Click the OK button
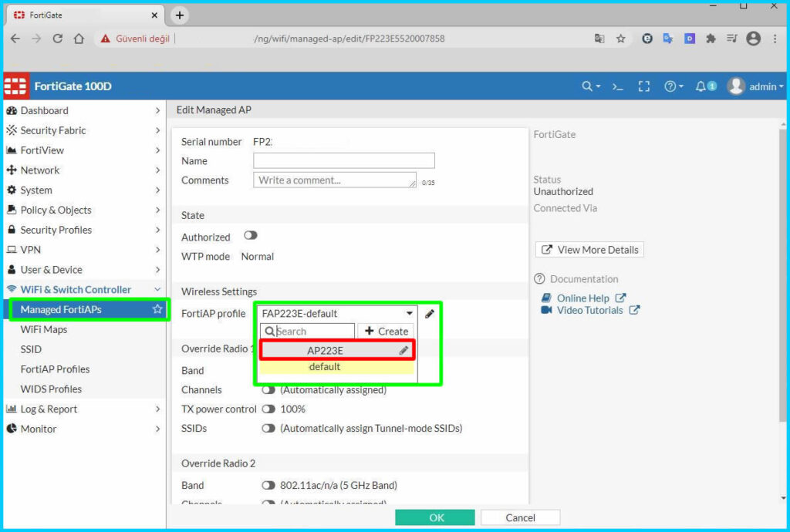790x532 pixels. [x=435, y=517]
